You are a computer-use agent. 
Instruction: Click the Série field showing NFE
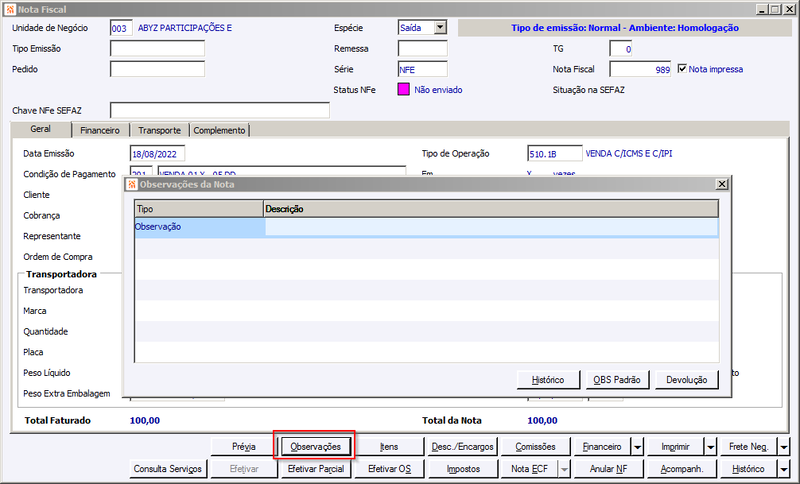point(422,69)
